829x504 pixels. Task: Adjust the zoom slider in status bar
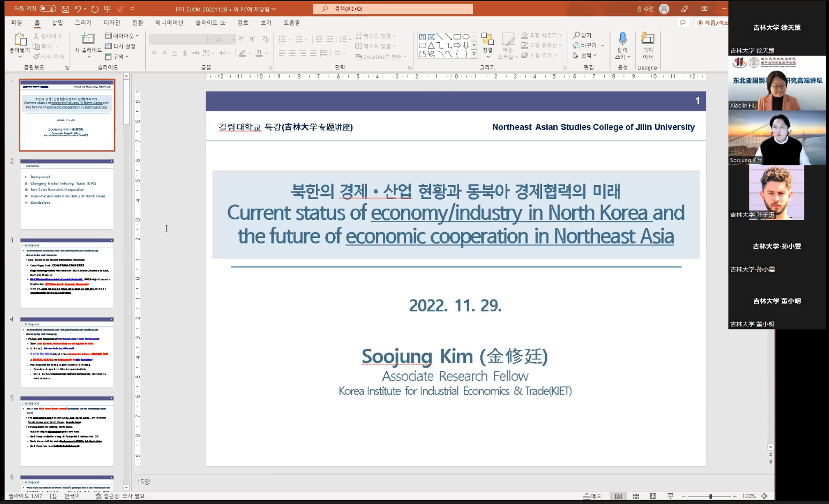[710, 496]
